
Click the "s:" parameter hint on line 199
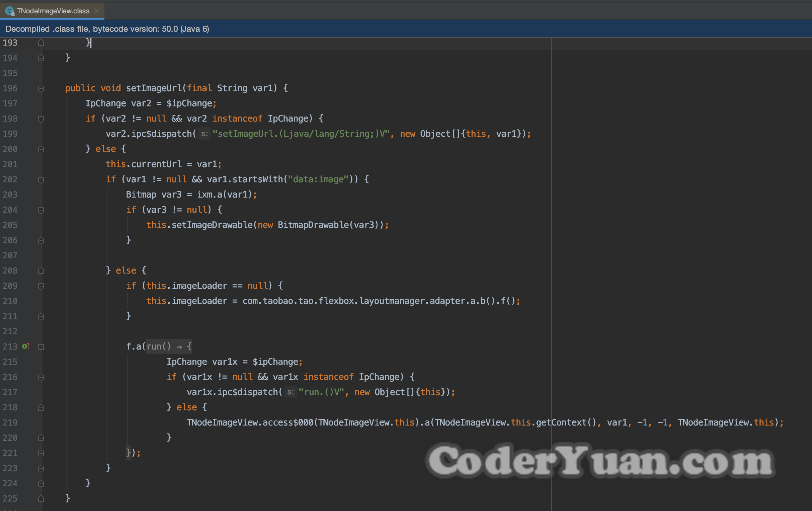coord(204,134)
